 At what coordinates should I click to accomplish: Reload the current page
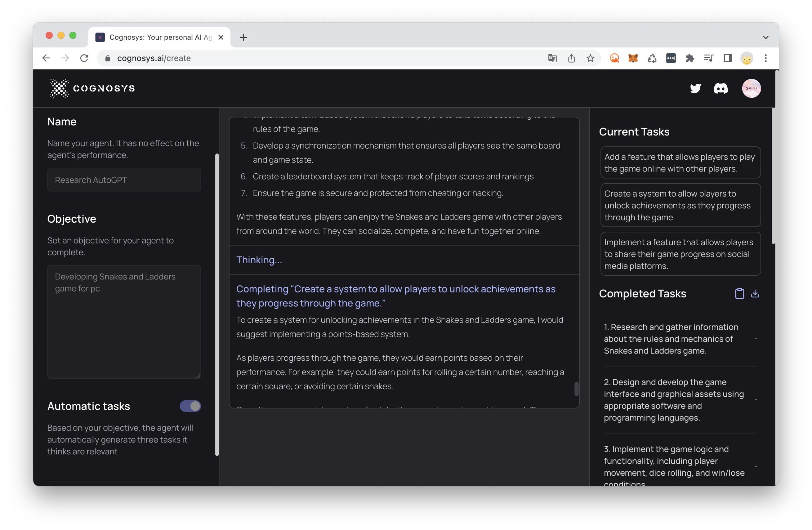(84, 58)
